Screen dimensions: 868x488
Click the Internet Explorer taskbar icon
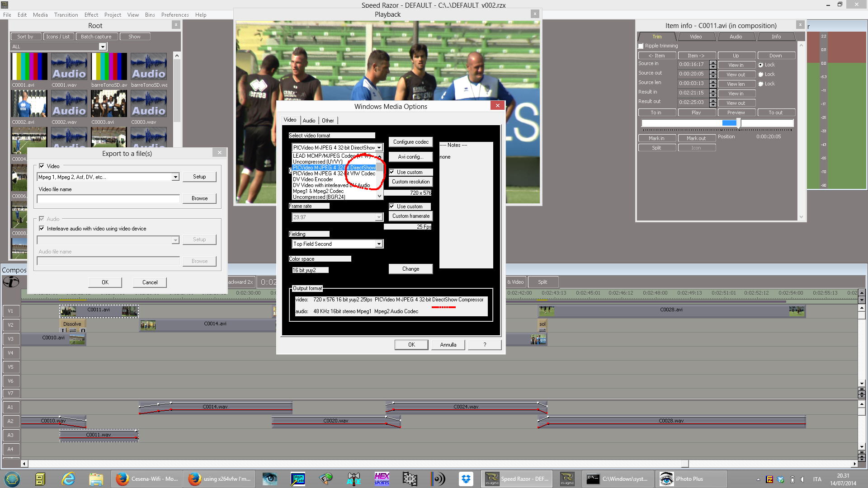pos(68,479)
